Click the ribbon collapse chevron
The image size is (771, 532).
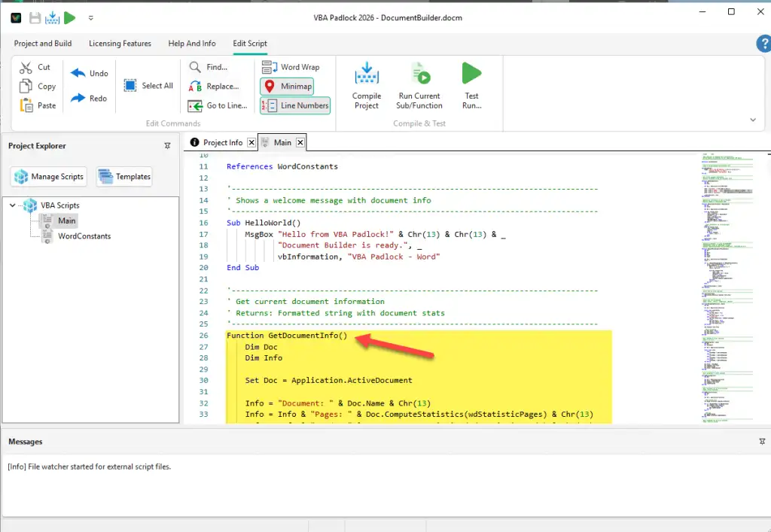[753, 119]
